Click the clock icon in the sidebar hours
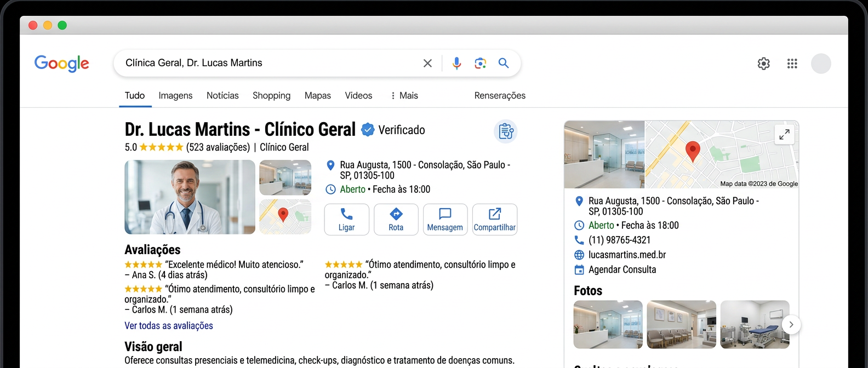This screenshot has width=868, height=368. (579, 225)
